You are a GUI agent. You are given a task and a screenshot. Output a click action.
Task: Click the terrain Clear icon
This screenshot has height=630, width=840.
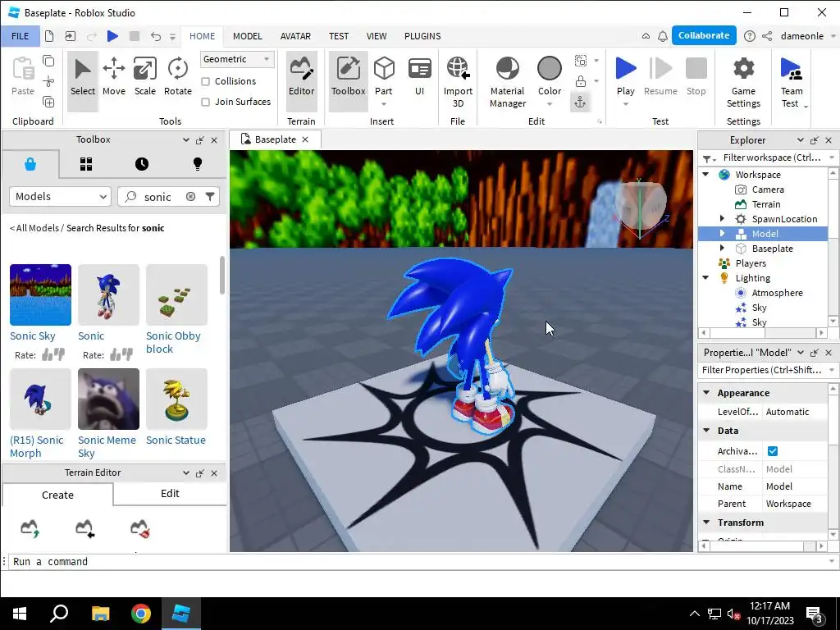[x=139, y=528]
